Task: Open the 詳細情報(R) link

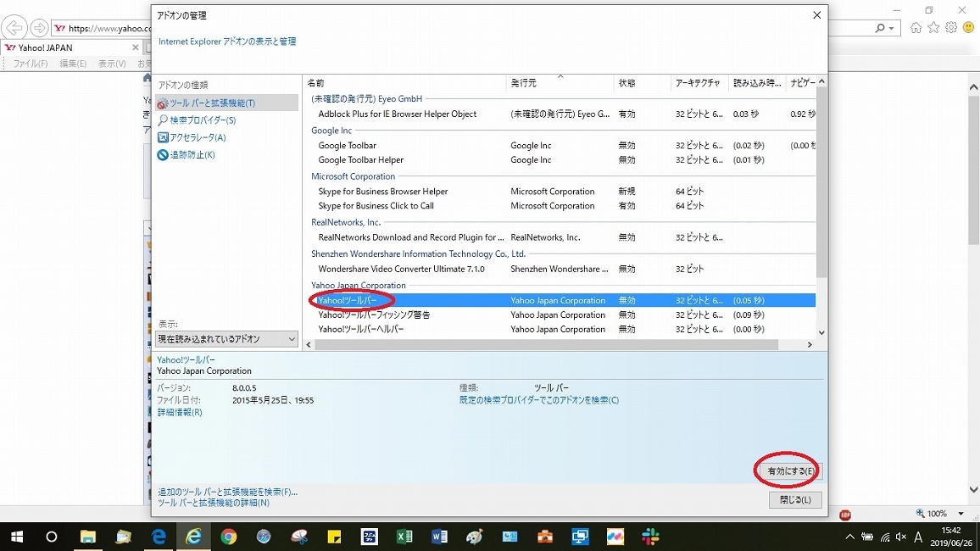Action: click(180, 412)
